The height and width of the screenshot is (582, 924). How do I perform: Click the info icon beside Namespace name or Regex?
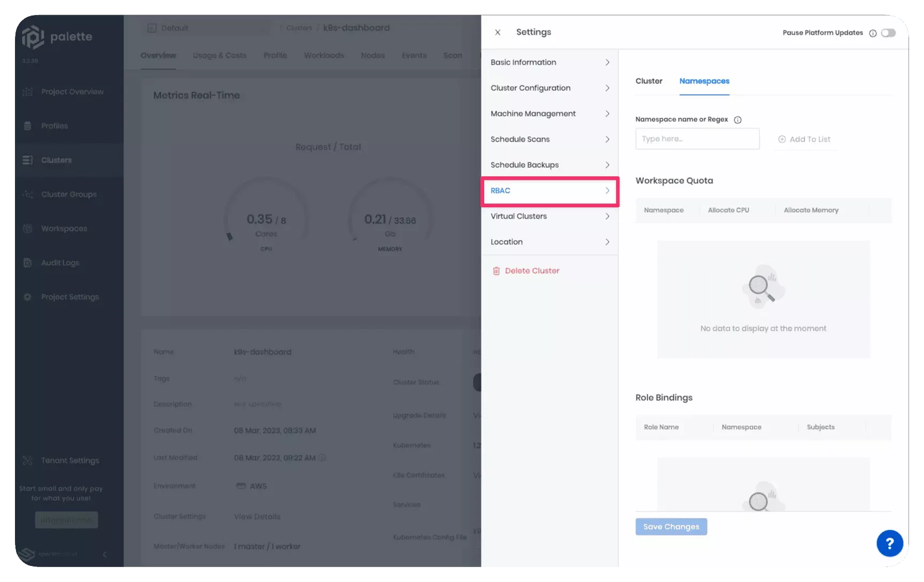737,119
